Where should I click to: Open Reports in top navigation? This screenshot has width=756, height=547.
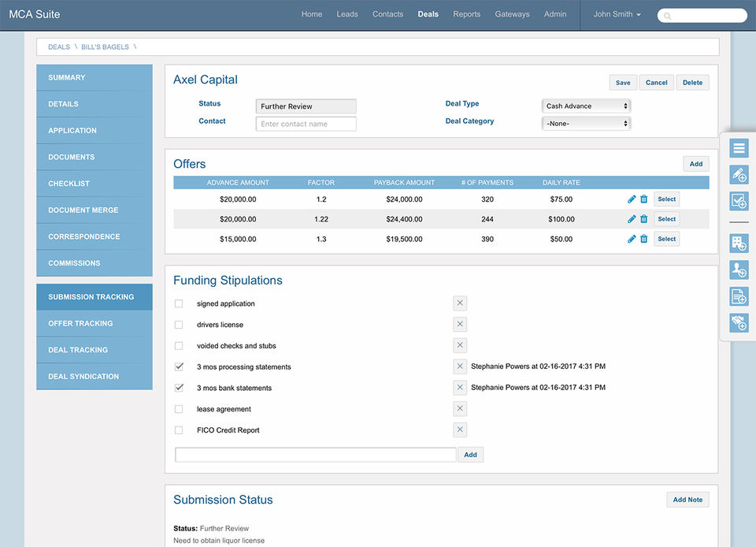[467, 14]
